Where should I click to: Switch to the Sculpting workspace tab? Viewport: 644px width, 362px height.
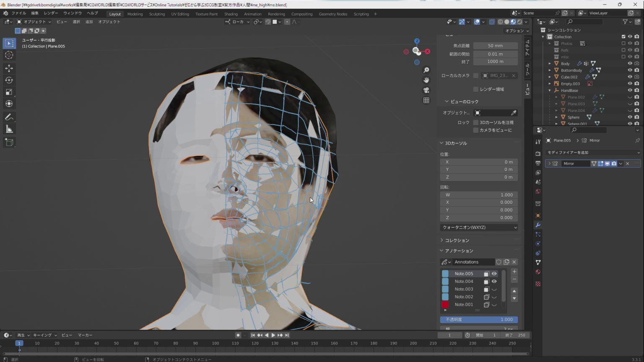157,14
